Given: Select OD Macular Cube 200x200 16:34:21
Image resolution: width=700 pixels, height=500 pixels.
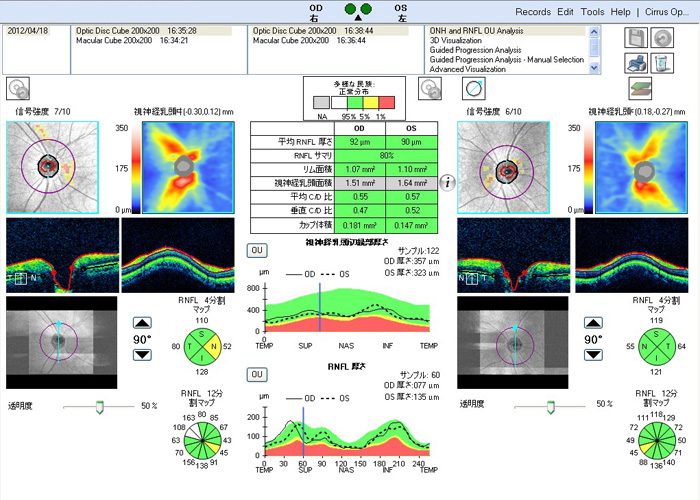Looking at the screenshot, I should [132, 41].
